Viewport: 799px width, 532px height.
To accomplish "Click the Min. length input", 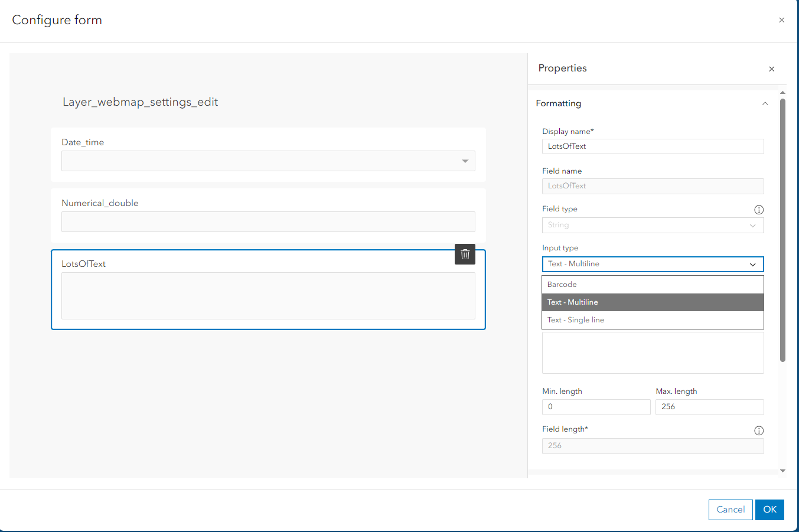I will pos(596,407).
